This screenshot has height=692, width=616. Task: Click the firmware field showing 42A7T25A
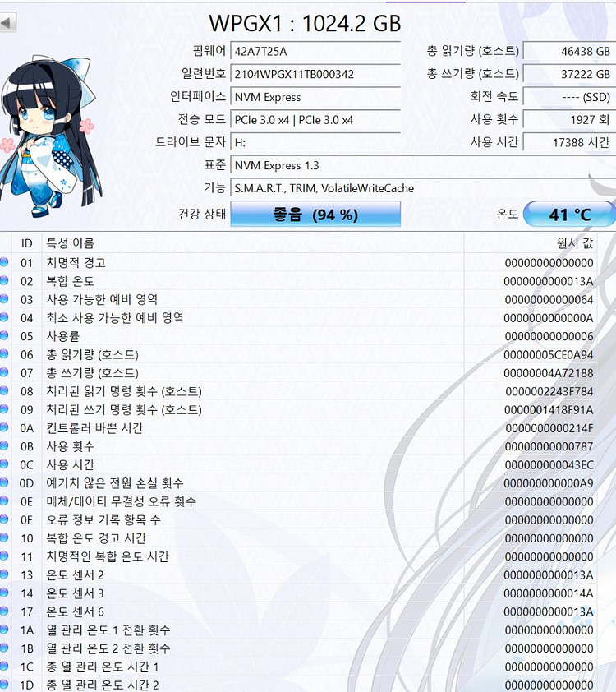pos(315,51)
